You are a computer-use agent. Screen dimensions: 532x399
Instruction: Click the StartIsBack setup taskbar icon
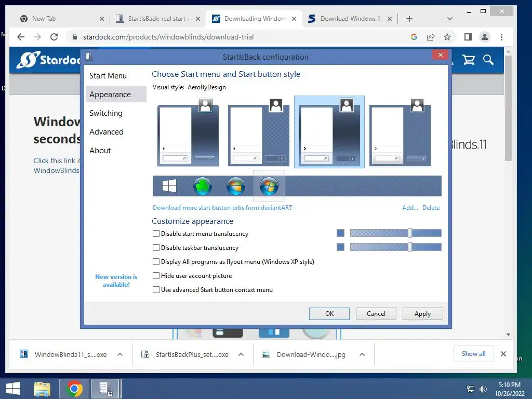click(105, 389)
